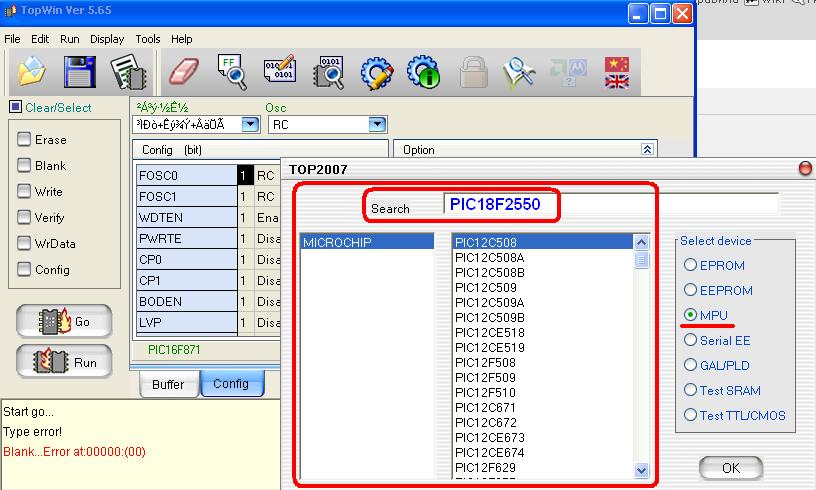816x490 pixels.
Task: Switch to the Config tab
Action: click(x=232, y=383)
